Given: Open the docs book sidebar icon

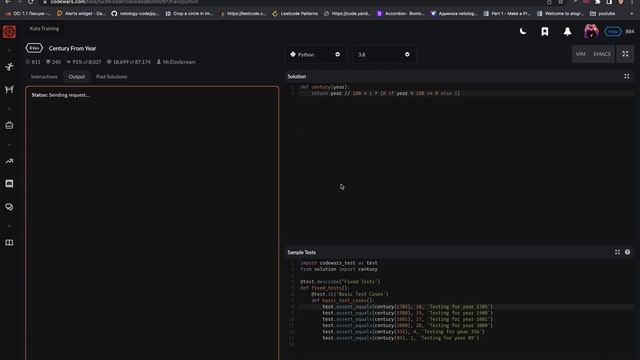Looking at the screenshot, I should click(9, 242).
